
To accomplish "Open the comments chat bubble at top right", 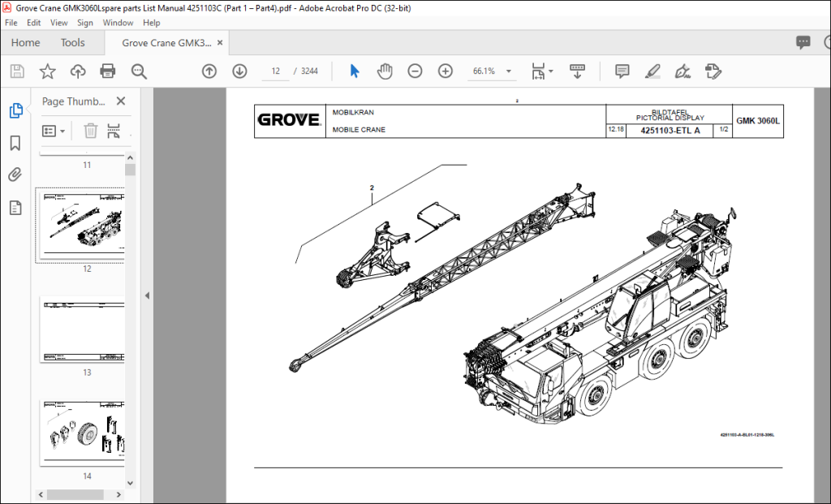I will coord(803,42).
